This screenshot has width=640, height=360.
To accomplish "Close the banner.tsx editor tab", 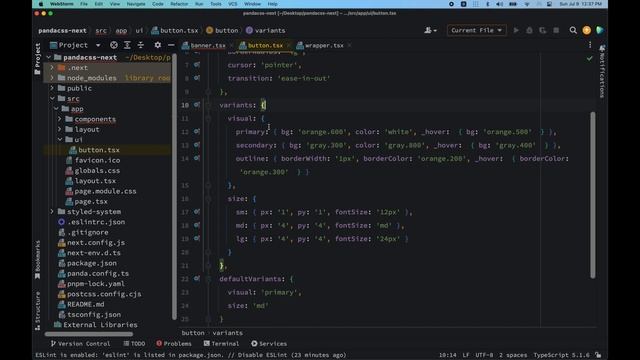I will pyautogui.click(x=231, y=45).
